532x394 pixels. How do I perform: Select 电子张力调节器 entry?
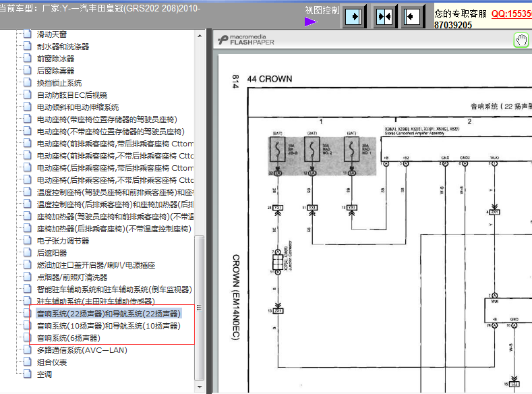click(63, 241)
